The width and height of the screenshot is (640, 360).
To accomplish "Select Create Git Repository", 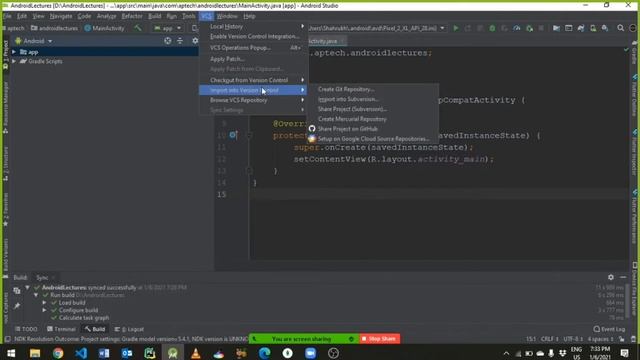I will [373, 89].
